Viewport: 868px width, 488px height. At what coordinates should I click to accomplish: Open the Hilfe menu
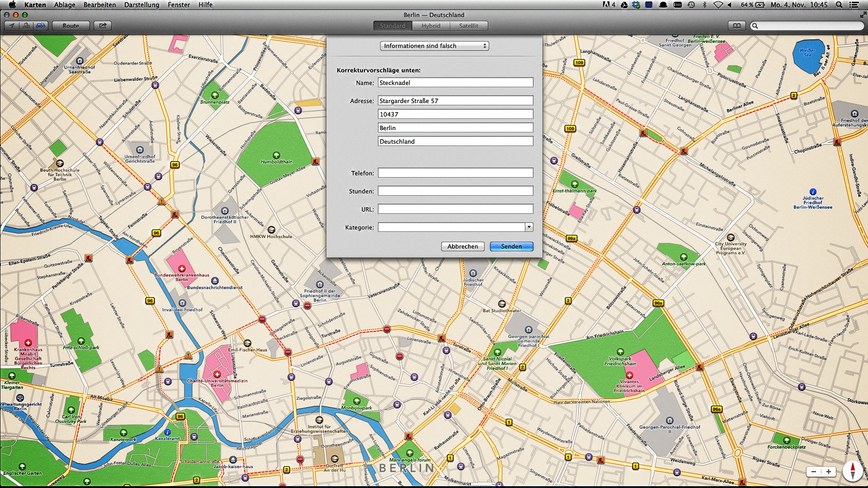205,5
